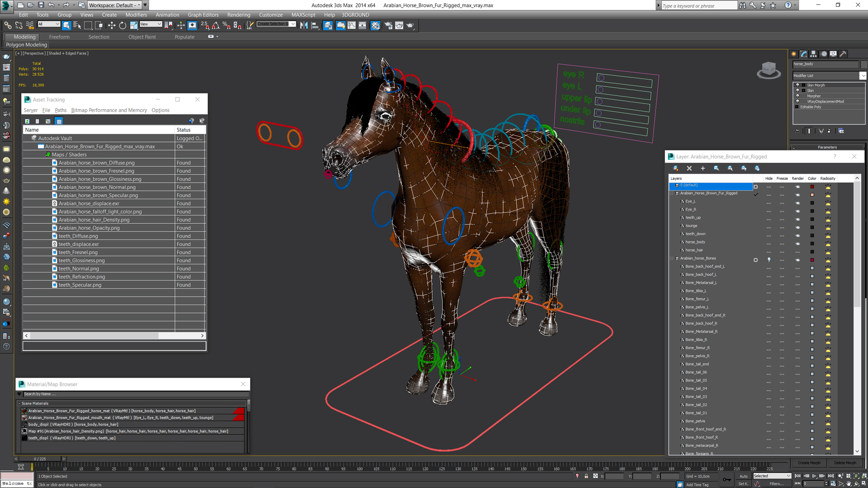Open the selection filter All dropdown
The image size is (868, 488).
click(48, 24)
